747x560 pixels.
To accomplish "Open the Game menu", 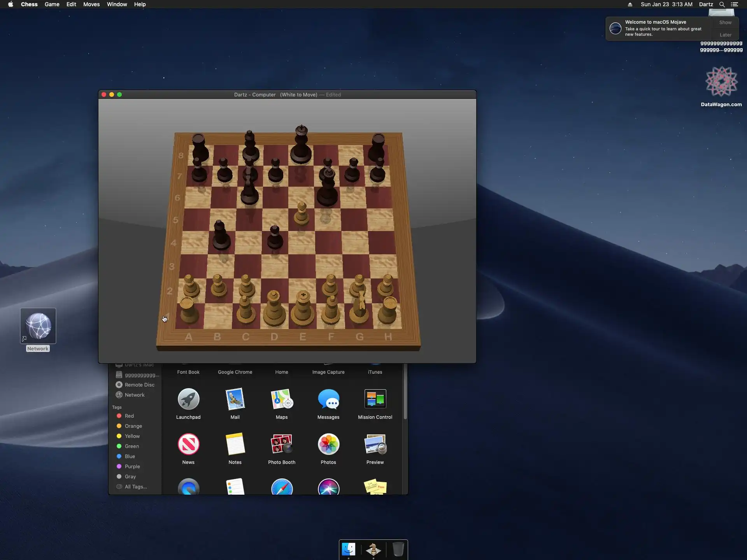I will tap(52, 4).
